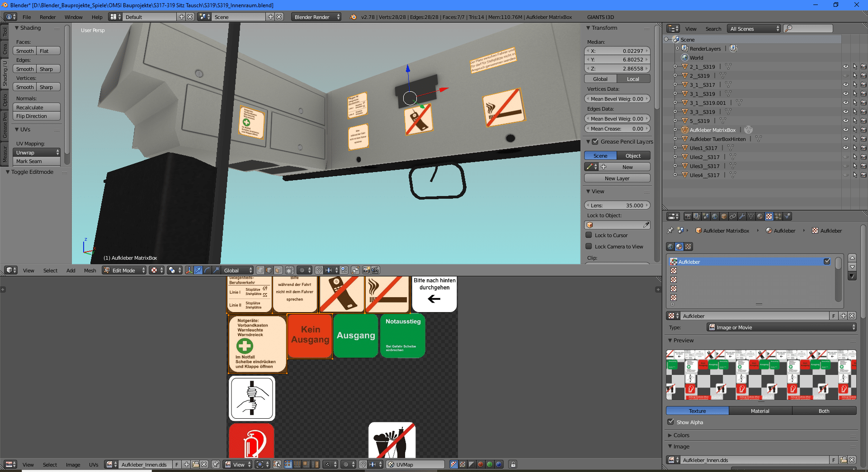Open texture Type Image or Movie dropdown
Screen dimensions: 868x472
(781, 327)
